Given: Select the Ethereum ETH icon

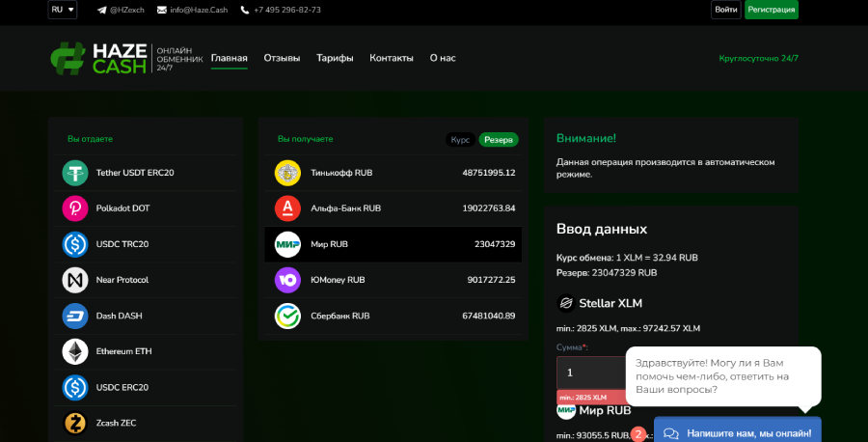Looking at the screenshot, I should coord(75,351).
